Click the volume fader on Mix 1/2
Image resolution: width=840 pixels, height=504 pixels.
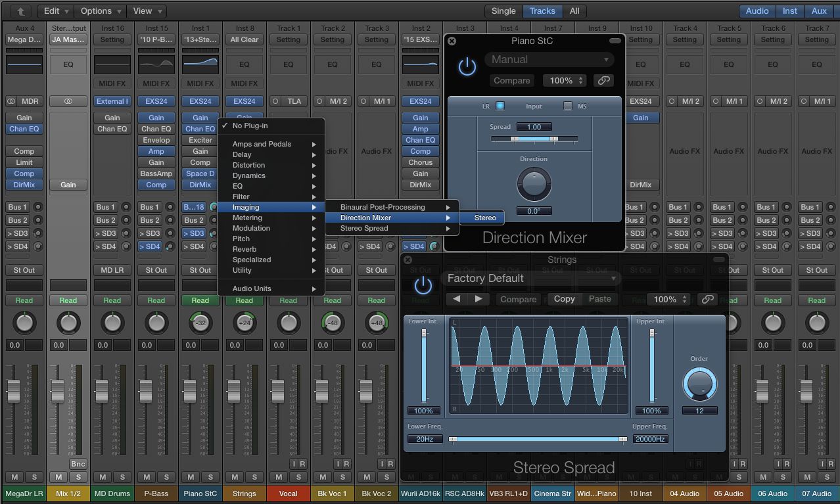pyautogui.click(x=58, y=392)
